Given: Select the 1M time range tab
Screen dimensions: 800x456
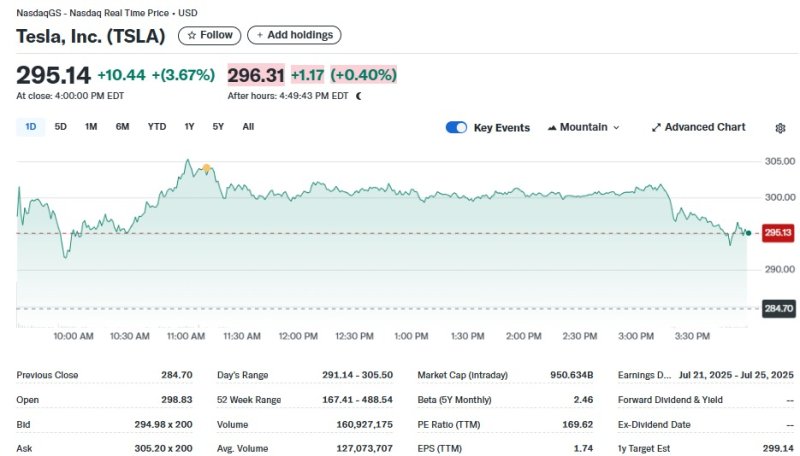Looking at the screenshot, I should [x=91, y=127].
